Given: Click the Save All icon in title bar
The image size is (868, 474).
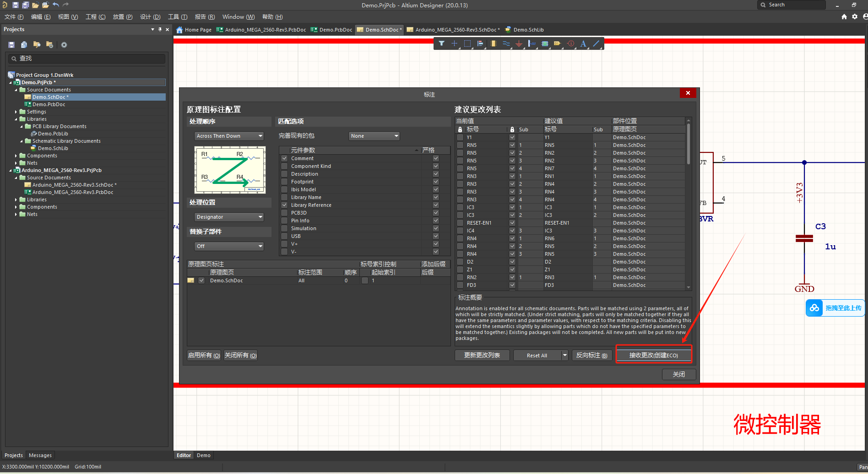Looking at the screenshot, I should (x=25, y=5).
